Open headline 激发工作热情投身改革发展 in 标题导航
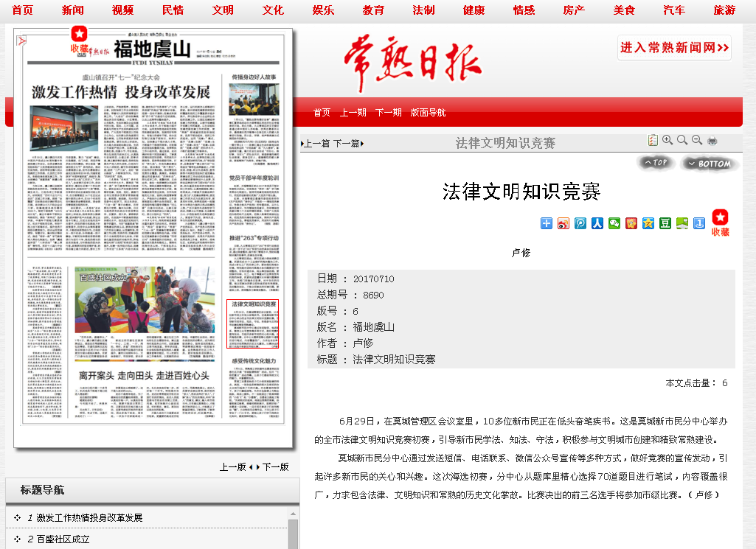The image size is (756, 549). pyautogui.click(x=90, y=518)
